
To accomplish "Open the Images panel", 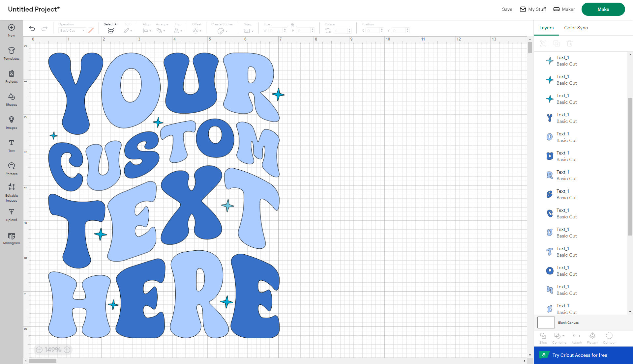I will [x=11, y=122].
